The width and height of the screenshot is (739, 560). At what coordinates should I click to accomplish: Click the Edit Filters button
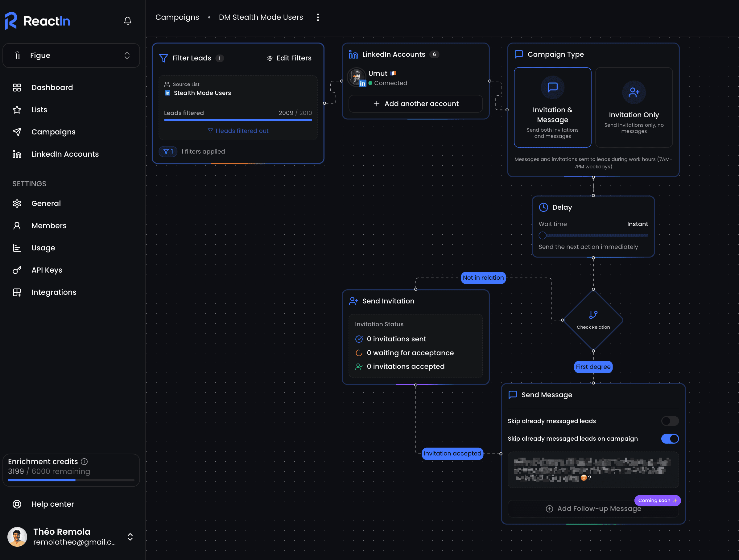[x=289, y=58]
